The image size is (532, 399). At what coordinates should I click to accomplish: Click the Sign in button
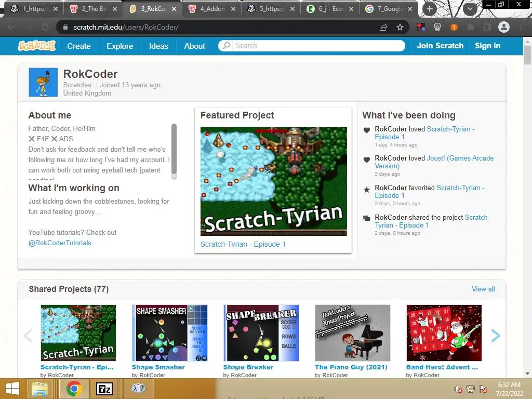coord(487,46)
